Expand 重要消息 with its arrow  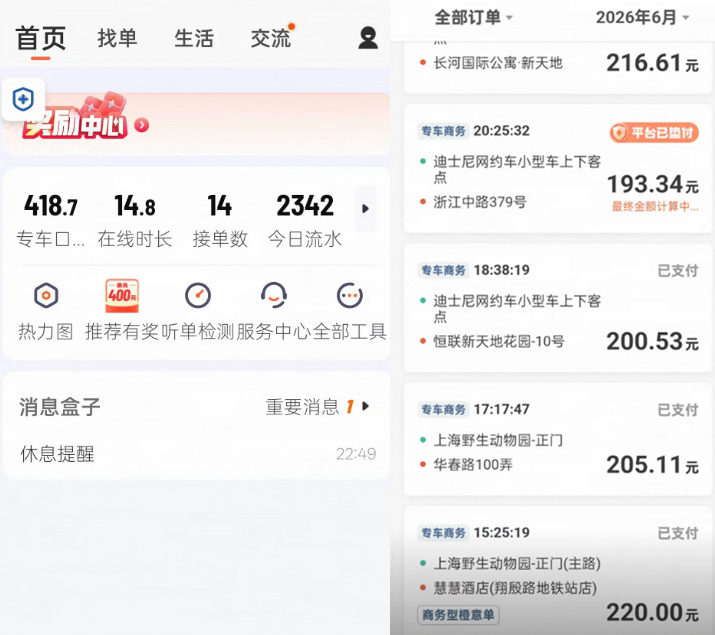pos(365,406)
